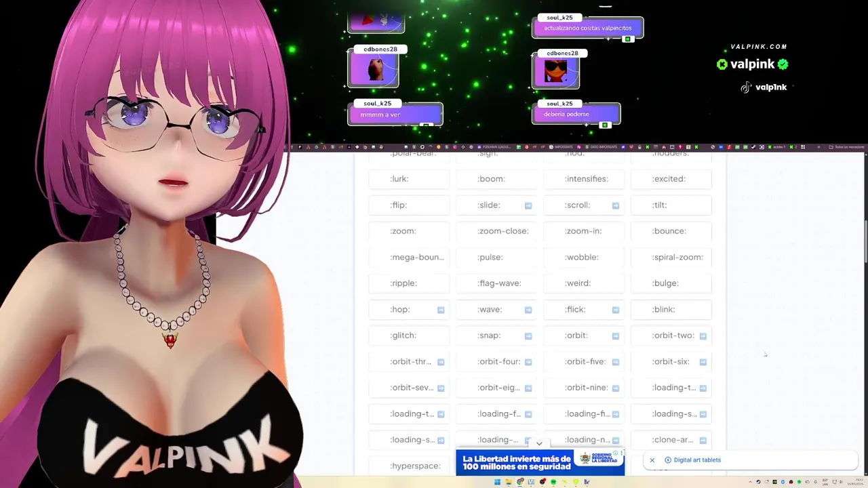This screenshot has width=868, height=488.
Task: Click the :intensifies: code cell
Action: [x=584, y=179]
